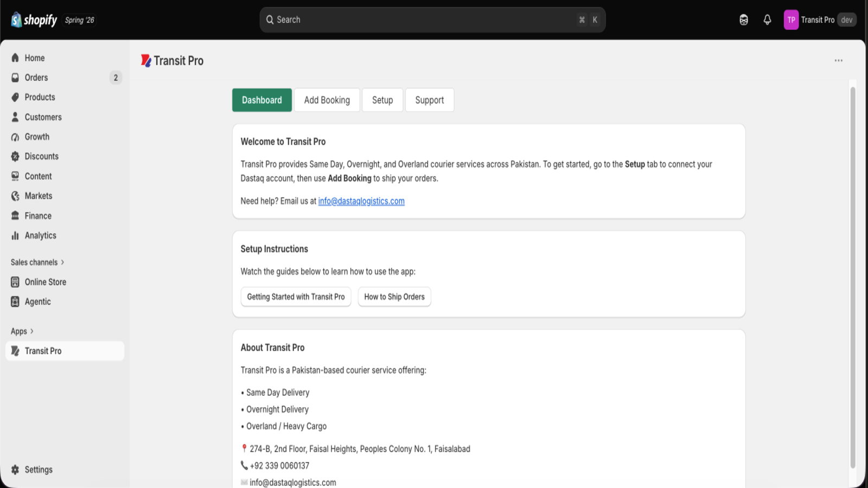Screen dimensions: 868x488
Task: Open the notifications bell
Action: [767, 20]
